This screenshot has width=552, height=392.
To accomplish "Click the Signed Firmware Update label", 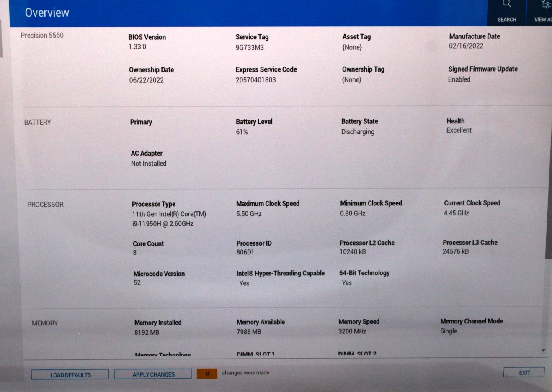I will tap(483, 69).
